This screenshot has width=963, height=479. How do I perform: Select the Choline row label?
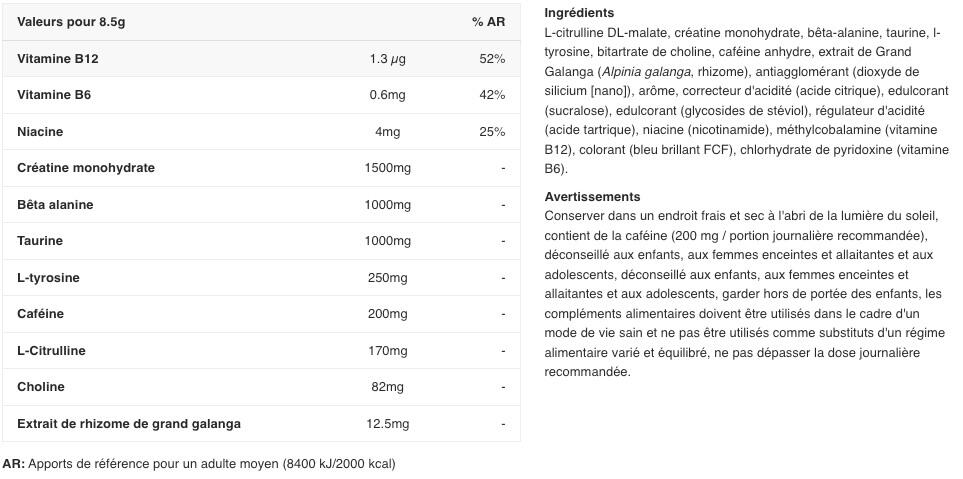tap(41, 387)
